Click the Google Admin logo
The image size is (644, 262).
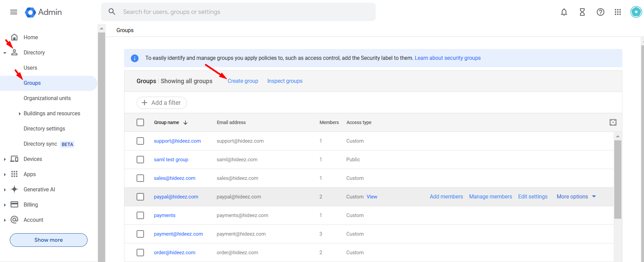pyautogui.click(x=43, y=12)
